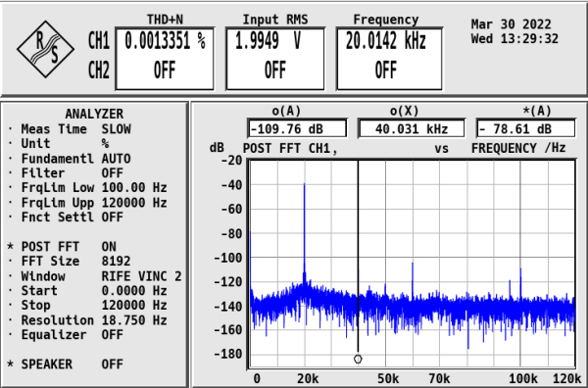The image size is (588, 388).
Task: Click the dB axis unit label
Action: click(x=217, y=148)
